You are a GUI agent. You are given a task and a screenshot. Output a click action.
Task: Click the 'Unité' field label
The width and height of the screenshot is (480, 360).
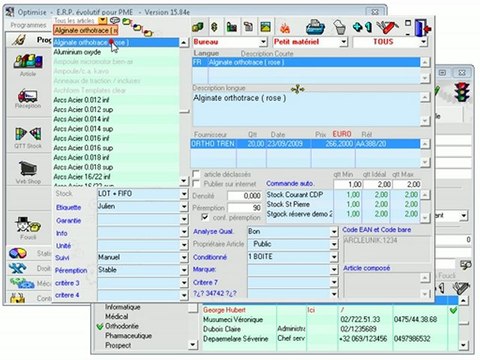pyautogui.click(x=63, y=246)
